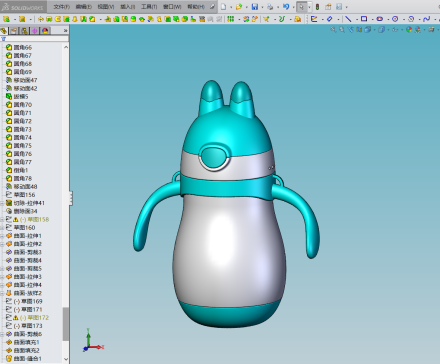Expand the 曲面-剪裁6 feature node

click(2, 334)
